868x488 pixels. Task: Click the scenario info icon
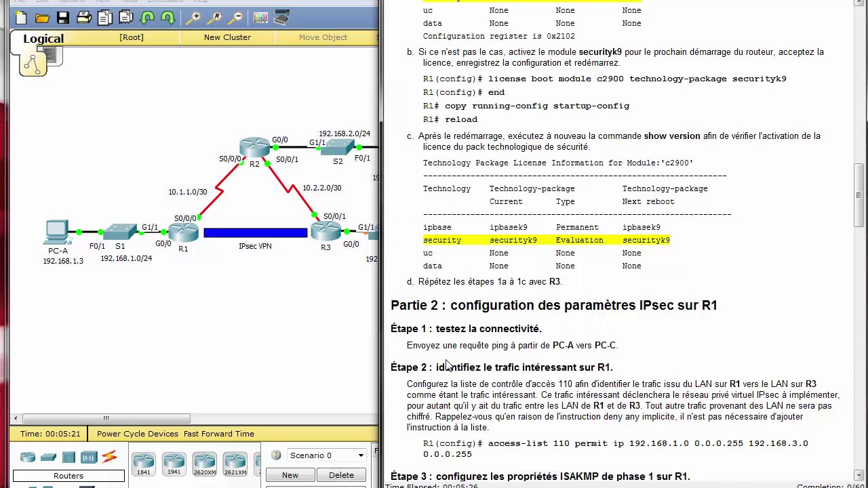(x=276, y=455)
